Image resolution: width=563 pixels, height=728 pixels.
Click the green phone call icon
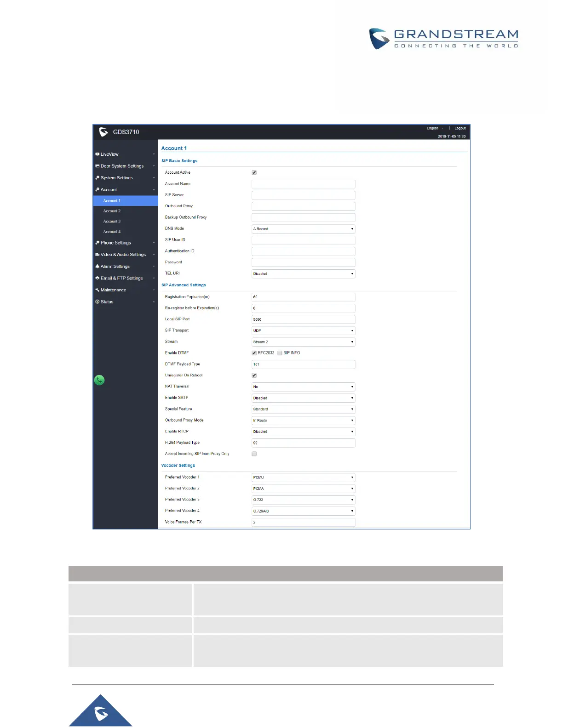(99, 380)
